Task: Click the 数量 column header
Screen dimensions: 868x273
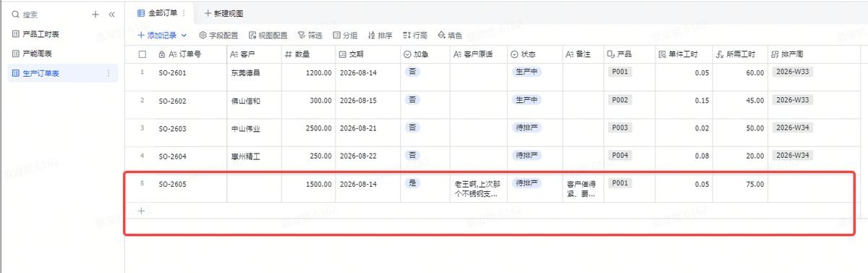Action: pos(307,54)
